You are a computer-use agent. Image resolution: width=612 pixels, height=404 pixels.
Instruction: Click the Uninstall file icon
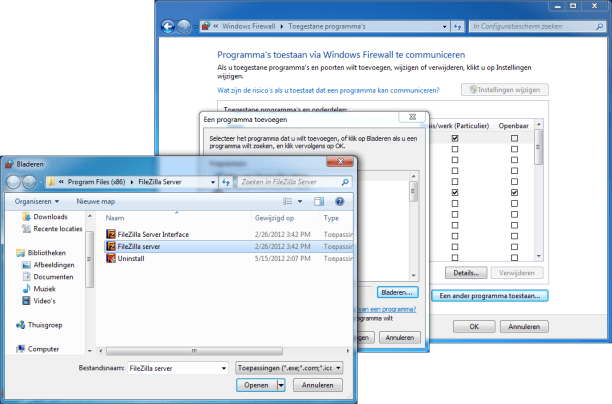pos(111,258)
